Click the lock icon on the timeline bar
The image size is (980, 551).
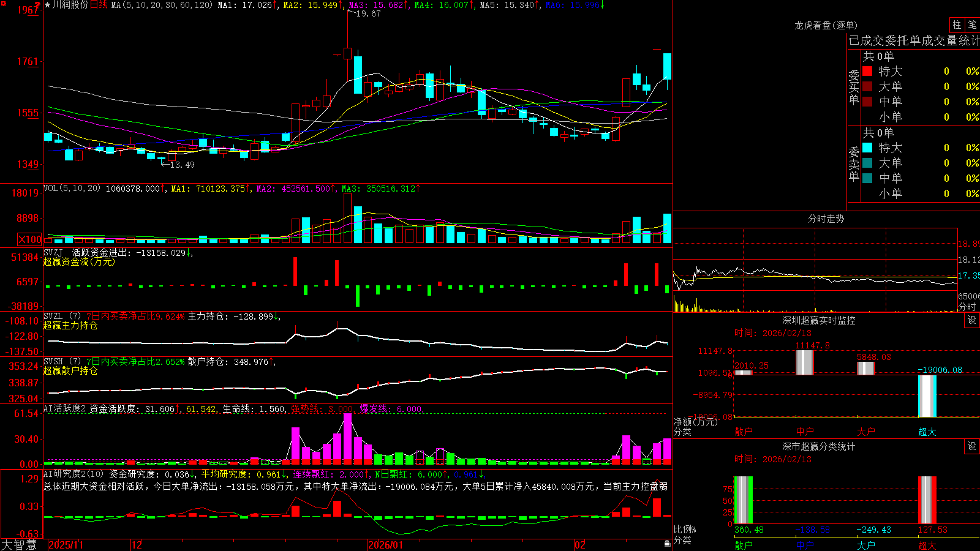667,543
